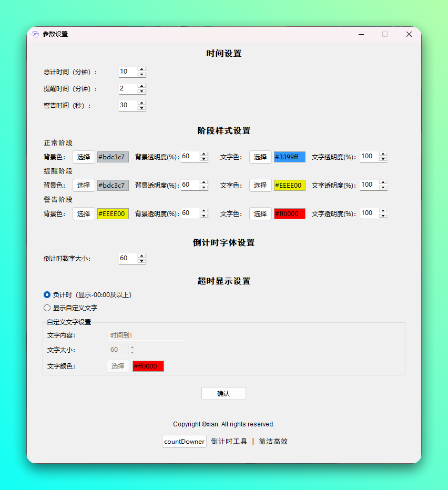The width and height of the screenshot is (448, 490).
Task: Click the custom text color 选择 button
Action: [118, 366]
